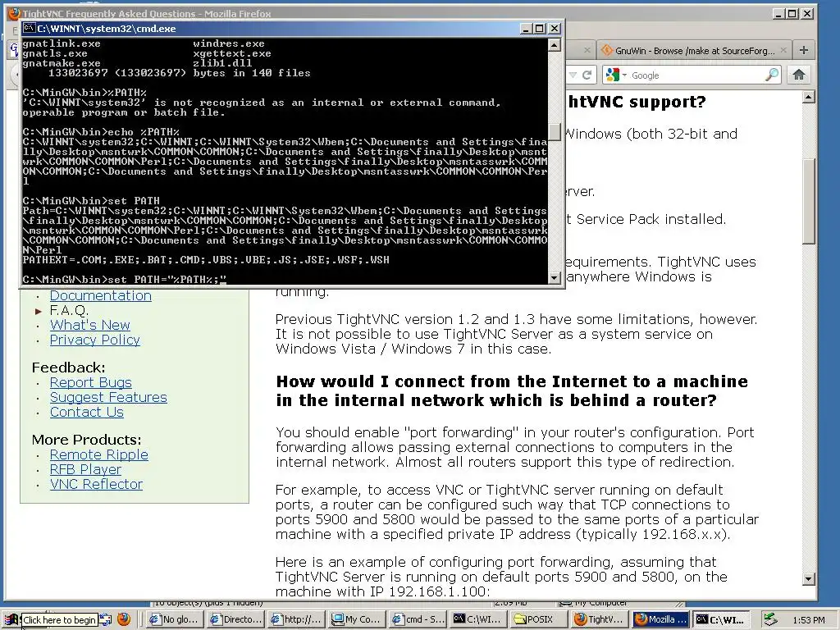This screenshot has height=630, width=840.
Task: Switch to the 'cmd - S...' taskbar window
Action: [x=418, y=619]
